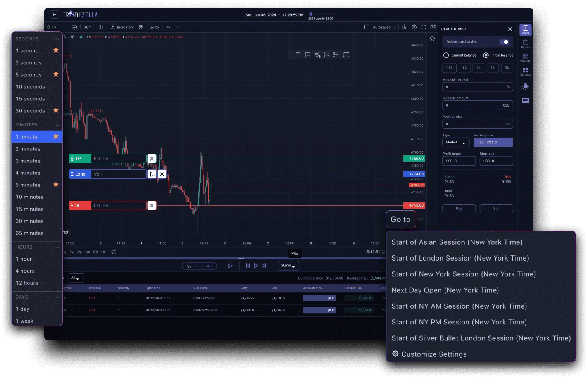The height and width of the screenshot is (378, 588).
Task: Take a chart snapshot with the camera icon
Action: (x=433, y=27)
